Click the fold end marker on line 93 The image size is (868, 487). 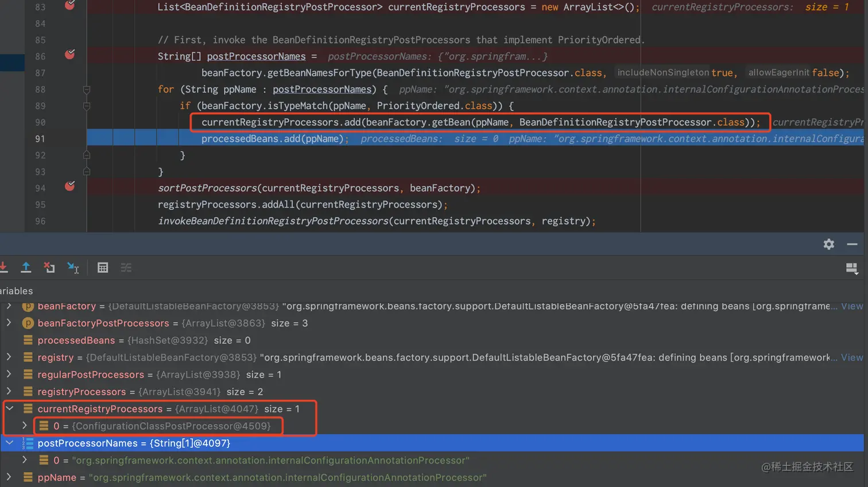pyautogui.click(x=87, y=172)
